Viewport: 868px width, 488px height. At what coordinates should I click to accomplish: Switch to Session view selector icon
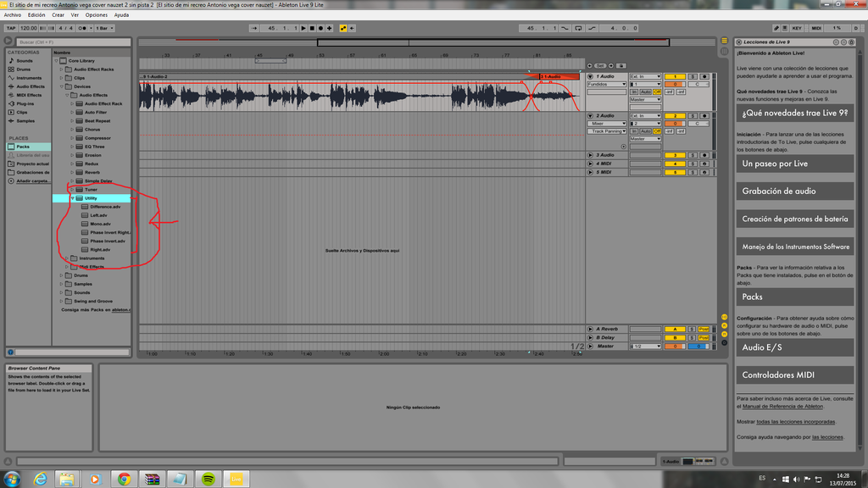tap(724, 51)
